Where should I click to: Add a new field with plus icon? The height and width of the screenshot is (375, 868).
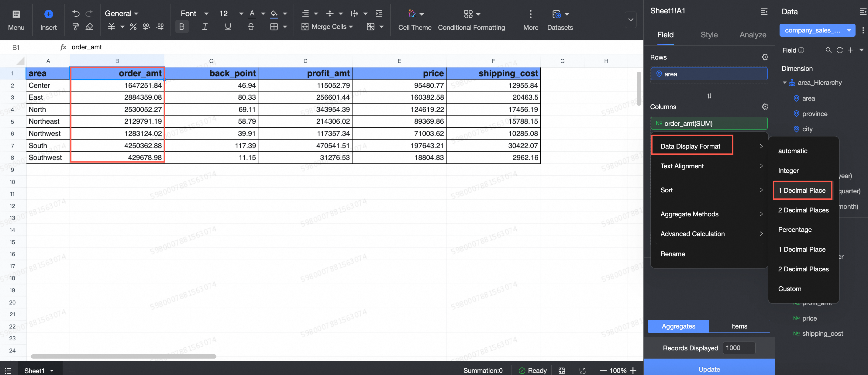pos(850,50)
